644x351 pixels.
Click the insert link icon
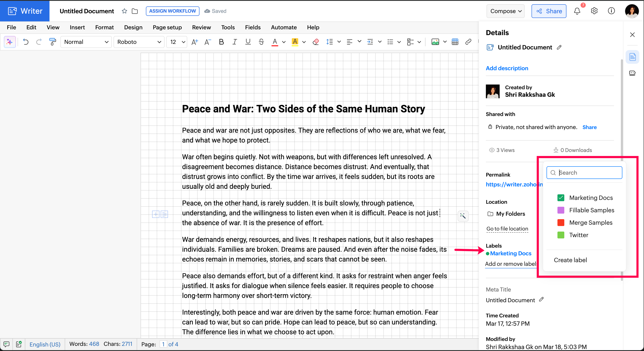tap(468, 42)
